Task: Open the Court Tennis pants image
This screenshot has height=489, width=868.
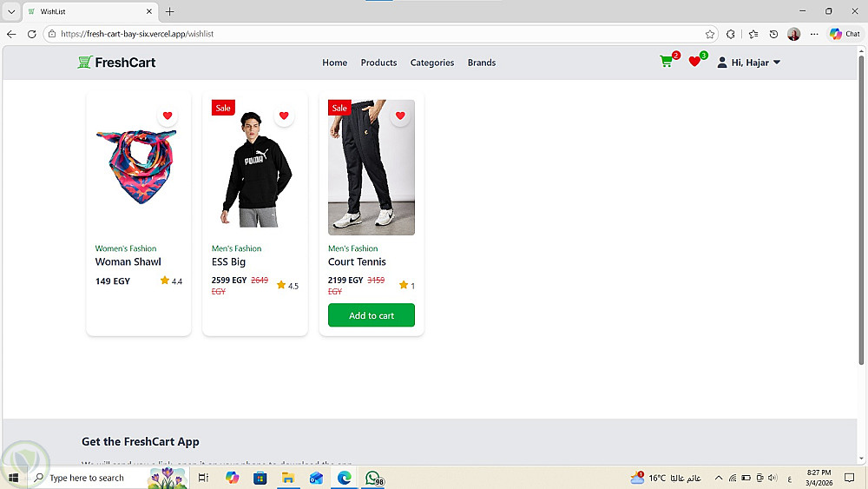Action: click(x=372, y=168)
